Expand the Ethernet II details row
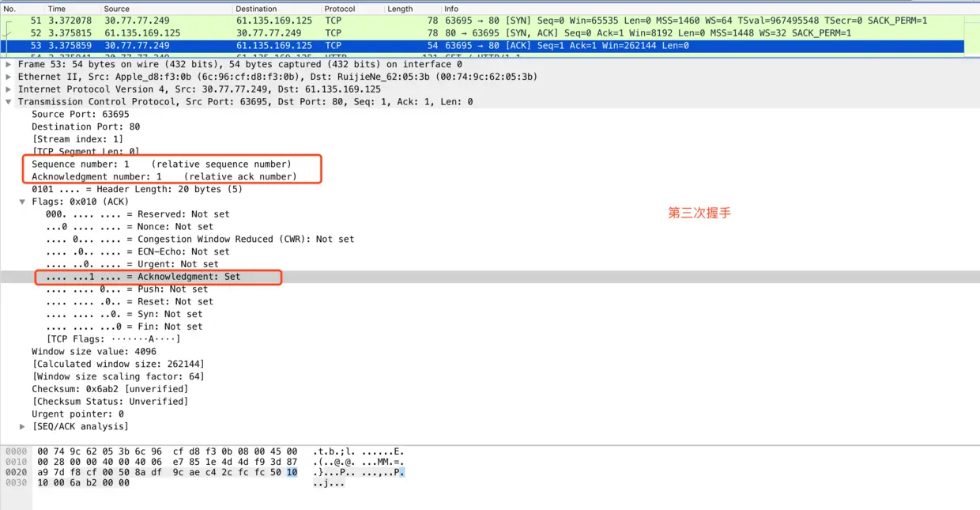The image size is (980, 510). pyautogui.click(x=9, y=77)
